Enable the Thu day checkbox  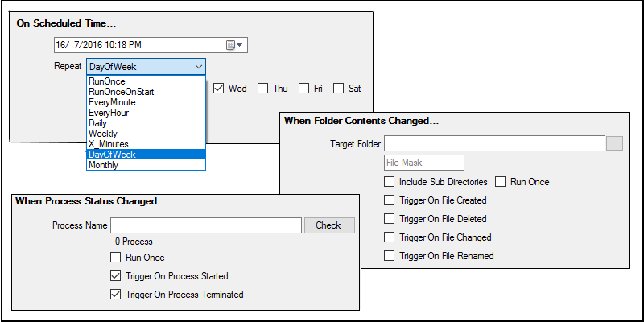[x=263, y=89]
